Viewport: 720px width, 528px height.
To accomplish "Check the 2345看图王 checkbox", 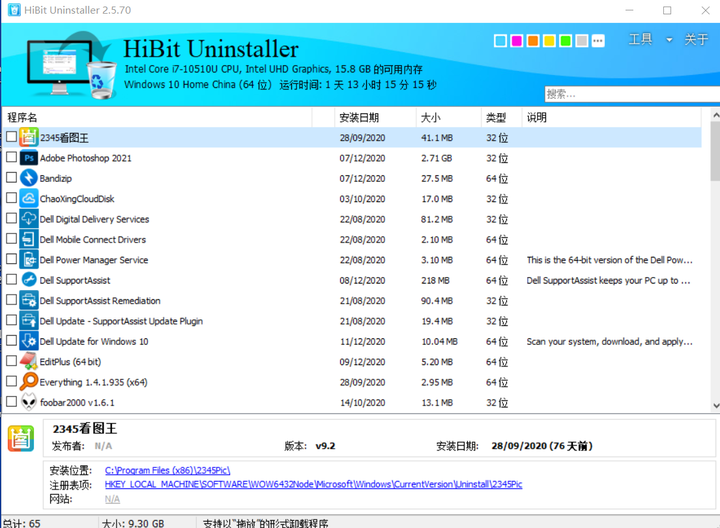I will click(11, 137).
